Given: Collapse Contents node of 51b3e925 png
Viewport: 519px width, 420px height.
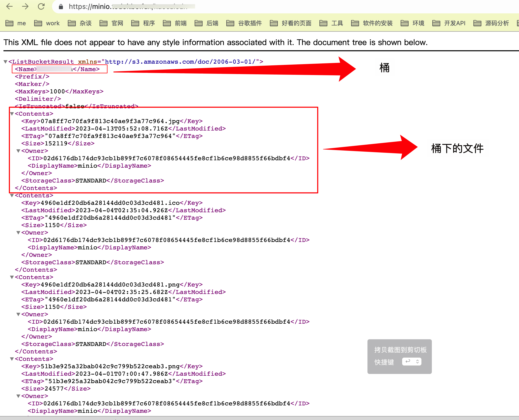Looking at the screenshot, I should click(12, 359).
